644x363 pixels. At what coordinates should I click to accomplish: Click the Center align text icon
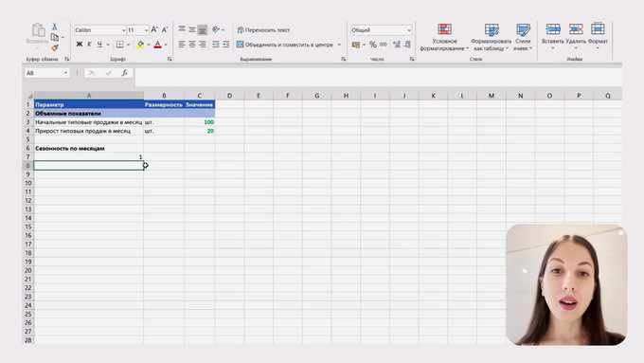pos(192,45)
